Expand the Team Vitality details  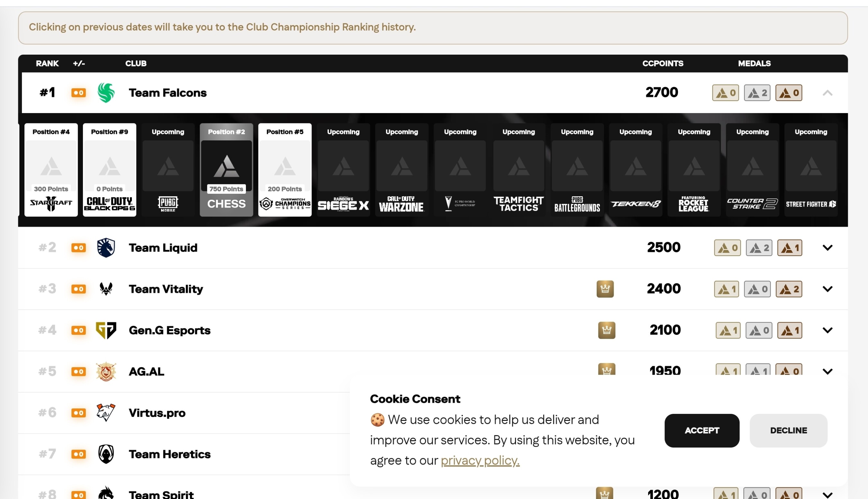[x=827, y=289]
